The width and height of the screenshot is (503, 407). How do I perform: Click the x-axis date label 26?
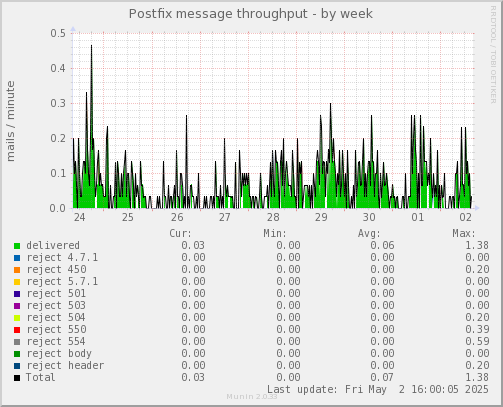[177, 218]
